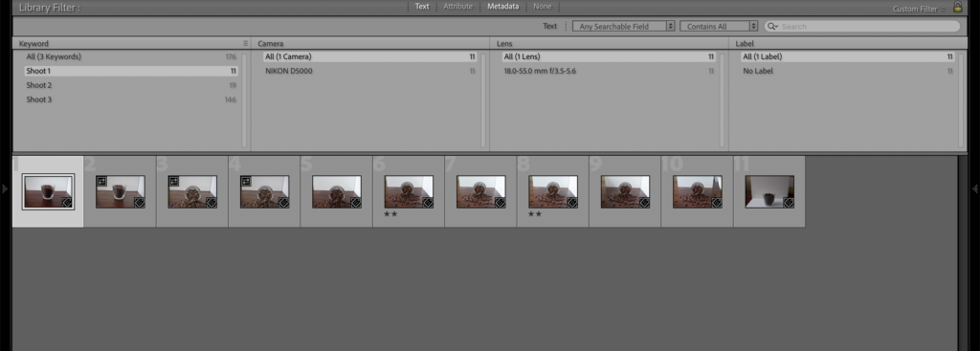The image size is (980, 351).
Task: Open the Contains All rule dropdown
Action: pos(719,26)
